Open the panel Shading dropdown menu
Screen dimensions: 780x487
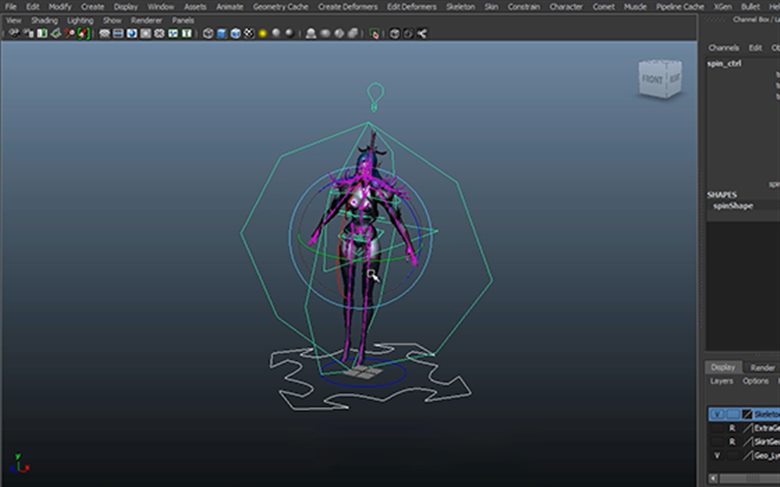45,20
